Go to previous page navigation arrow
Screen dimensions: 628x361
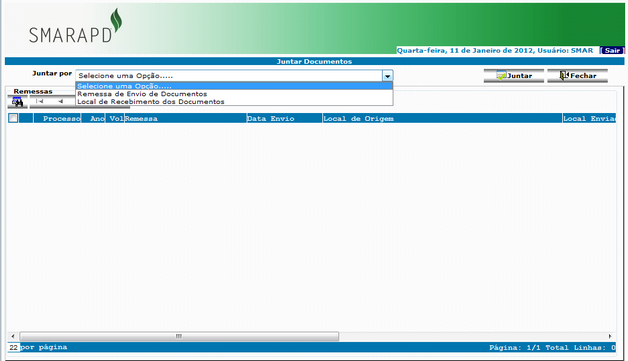click(60, 101)
